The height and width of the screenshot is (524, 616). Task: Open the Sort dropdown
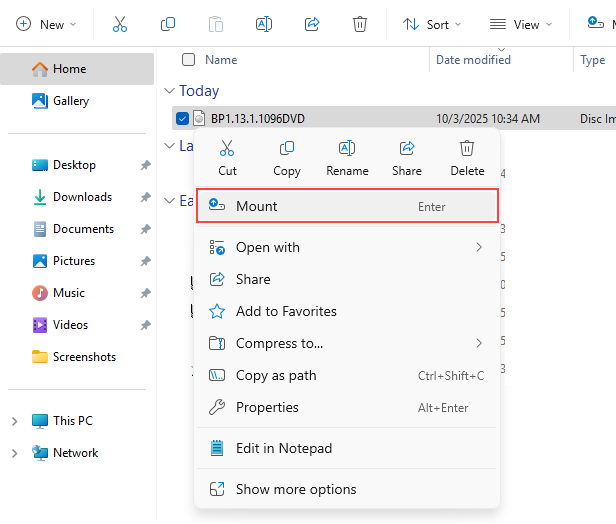point(432,24)
